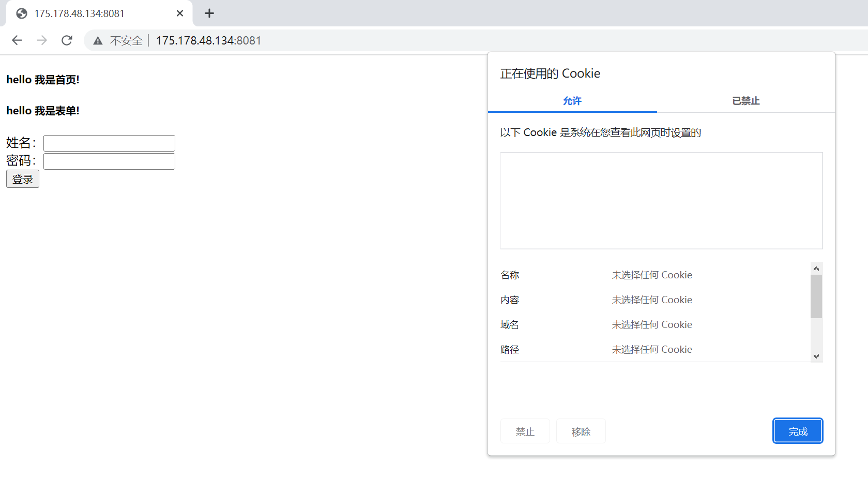Image resolution: width=868 pixels, height=477 pixels.
Task: Focus the 姓名 input field
Action: pos(109,143)
